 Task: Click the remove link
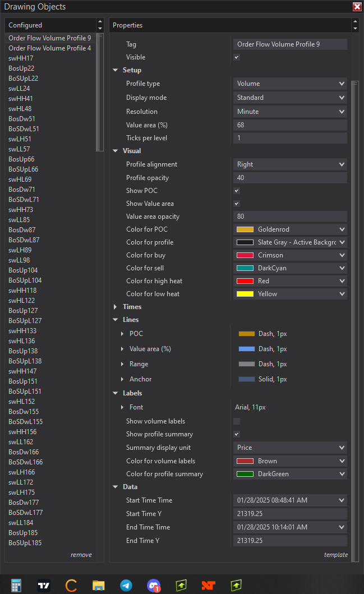click(81, 555)
